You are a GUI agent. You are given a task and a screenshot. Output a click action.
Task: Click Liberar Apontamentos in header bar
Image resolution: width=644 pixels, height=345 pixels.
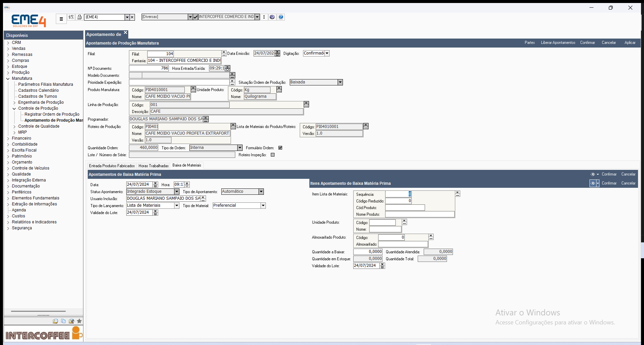(558, 43)
